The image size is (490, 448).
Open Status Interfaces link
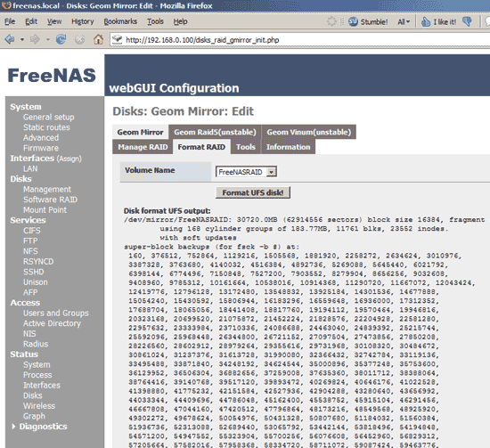(x=42, y=385)
